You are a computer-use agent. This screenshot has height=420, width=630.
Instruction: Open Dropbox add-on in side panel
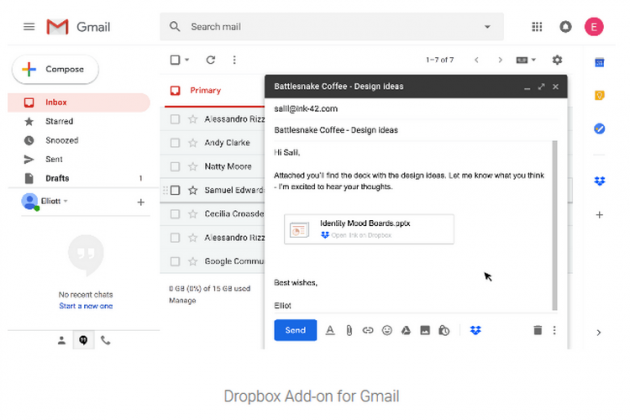pos(599,181)
